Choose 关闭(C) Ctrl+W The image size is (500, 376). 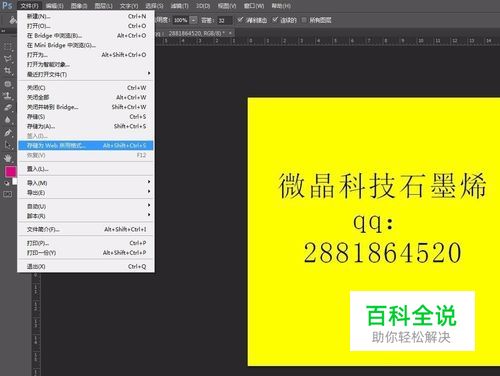click(86, 88)
